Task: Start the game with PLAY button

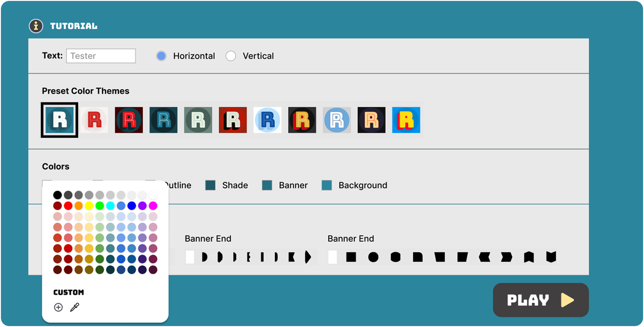Action: point(541,300)
